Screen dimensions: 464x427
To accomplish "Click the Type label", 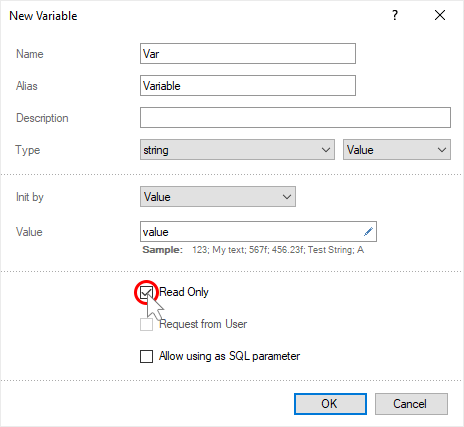I will pyautogui.click(x=28, y=150).
